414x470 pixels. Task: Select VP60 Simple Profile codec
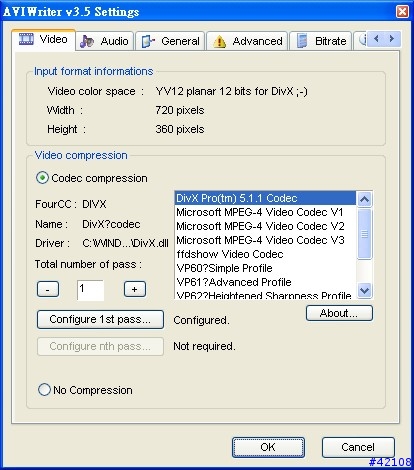[x=265, y=268]
